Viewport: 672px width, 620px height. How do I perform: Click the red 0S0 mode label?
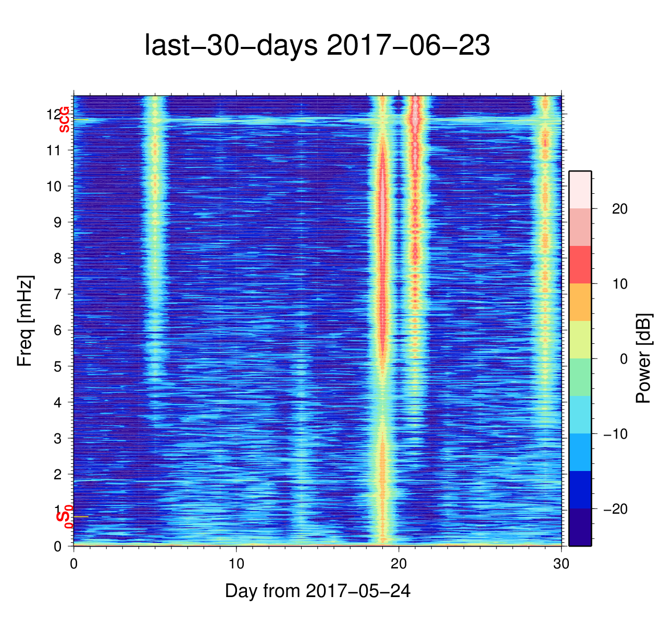(64, 517)
